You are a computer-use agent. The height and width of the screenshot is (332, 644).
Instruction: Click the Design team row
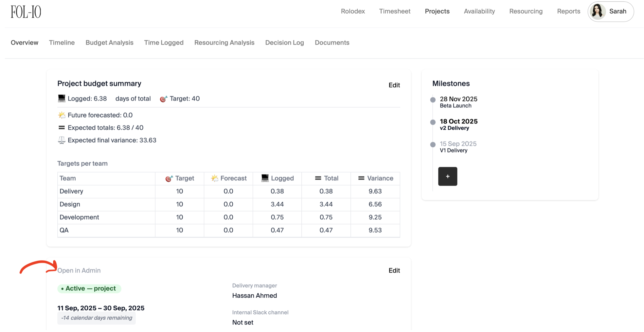(x=70, y=204)
